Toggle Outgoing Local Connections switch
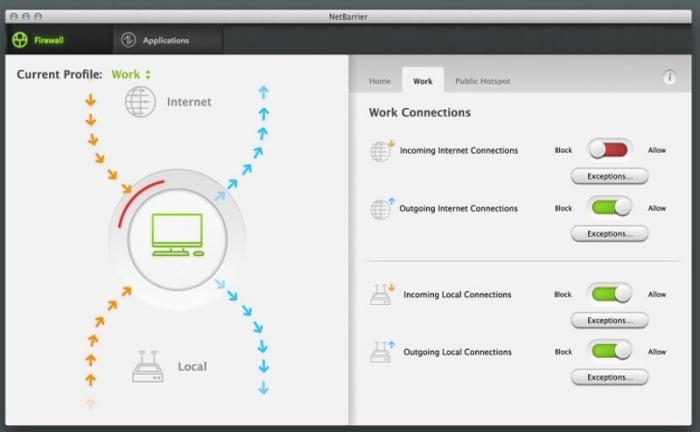The width and height of the screenshot is (700, 432). point(609,351)
